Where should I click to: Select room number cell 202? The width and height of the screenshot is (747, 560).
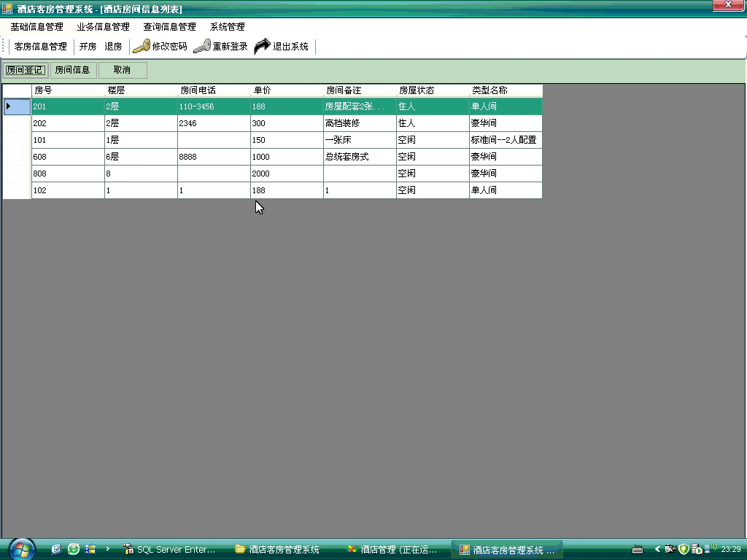(68, 122)
